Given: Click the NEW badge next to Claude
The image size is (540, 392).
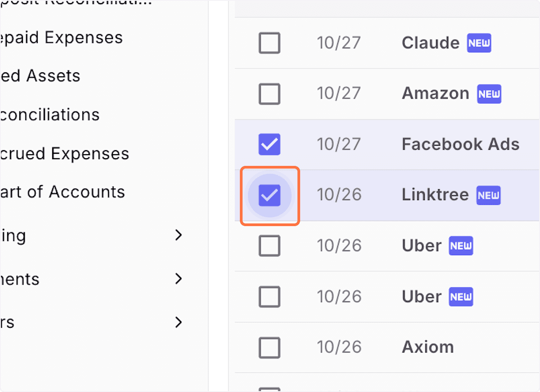Looking at the screenshot, I should 479,43.
